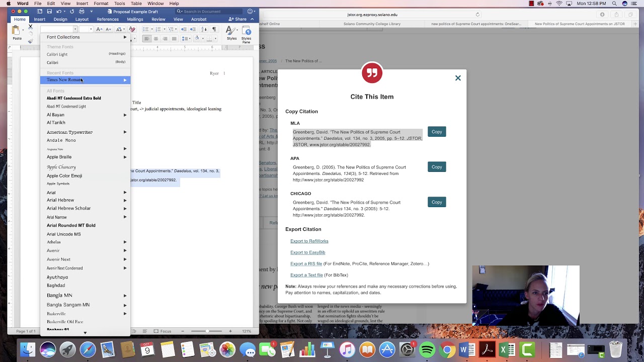
Task: Copy the MLA citation
Action: [437, 132]
